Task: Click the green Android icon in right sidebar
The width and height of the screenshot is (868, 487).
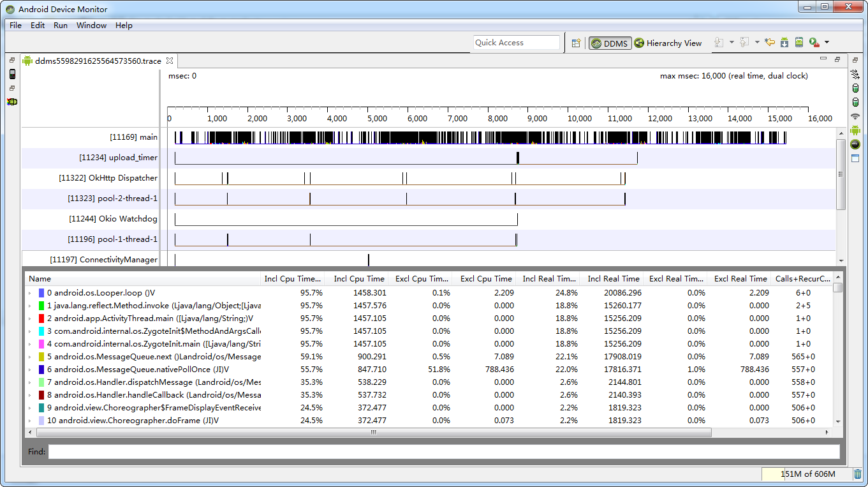Action: [x=855, y=130]
